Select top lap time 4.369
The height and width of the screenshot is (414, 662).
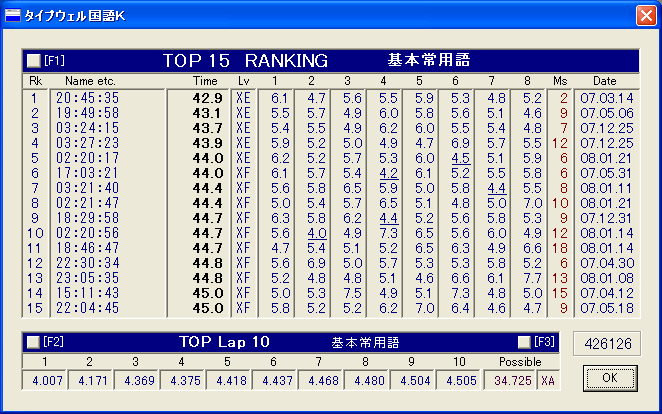(136, 381)
